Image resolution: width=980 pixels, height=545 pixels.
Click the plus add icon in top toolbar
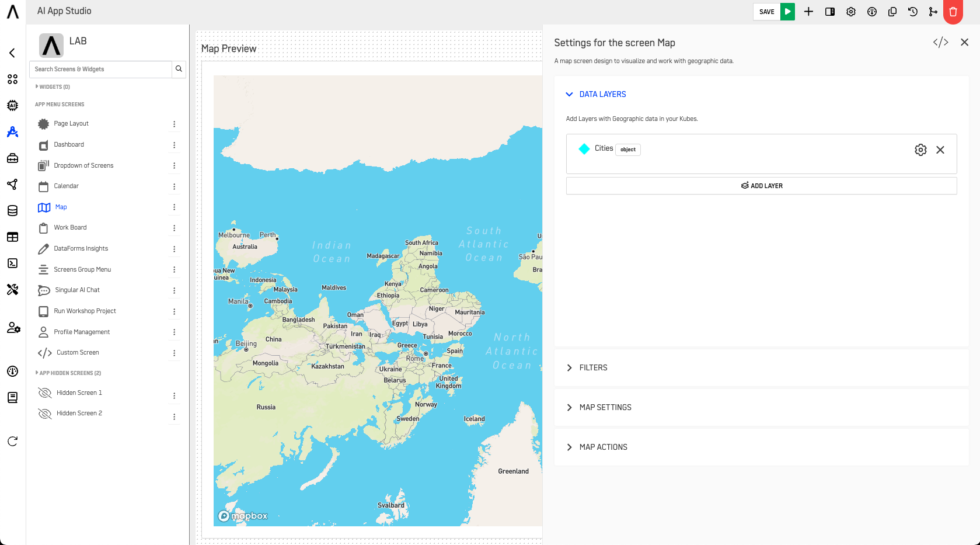click(x=808, y=12)
